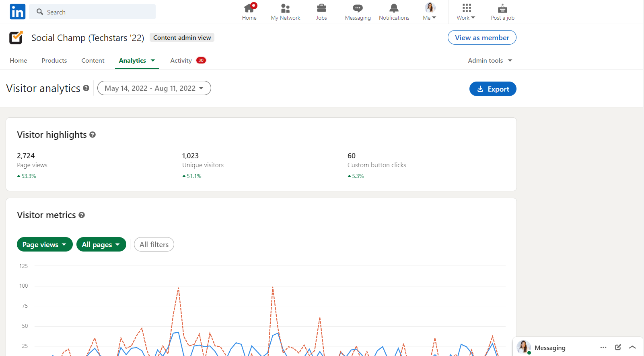Click the Content admin view badge

click(x=182, y=37)
